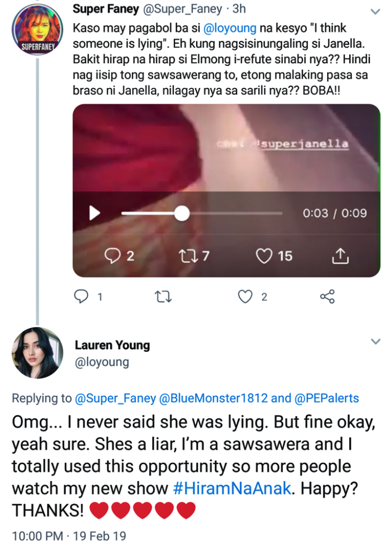Viewport: 392px width, 549px height.
Task: Click the Lauren Young display name
Action: tap(112, 345)
